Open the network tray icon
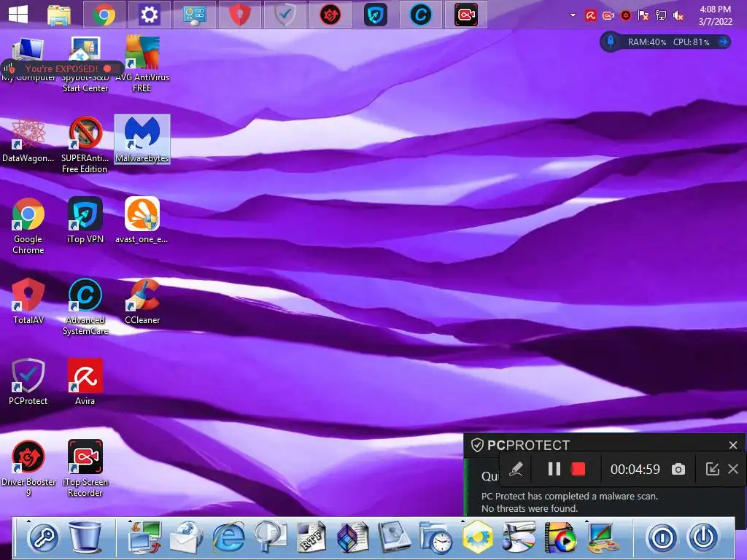Screen dimensions: 747x560 click(x=661, y=16)
